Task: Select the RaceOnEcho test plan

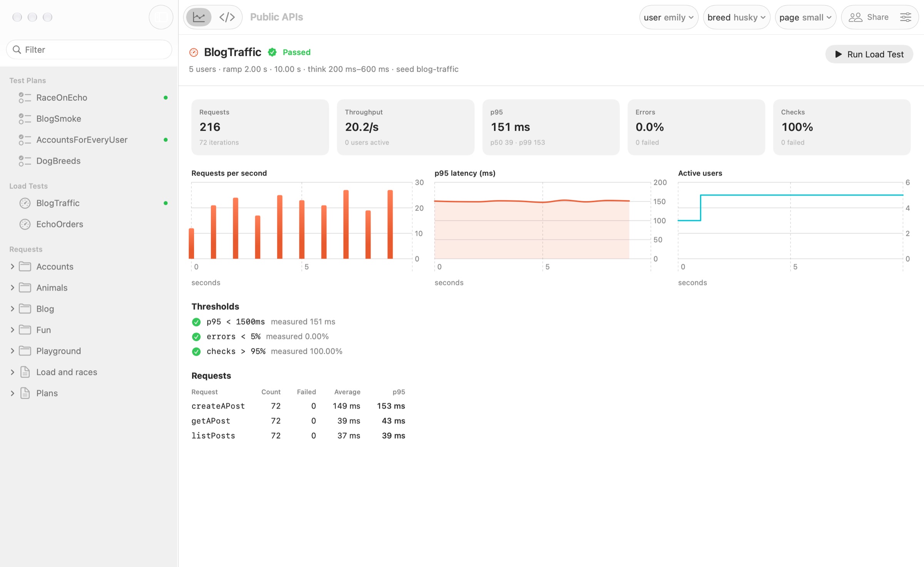Action: click(89, 98)
